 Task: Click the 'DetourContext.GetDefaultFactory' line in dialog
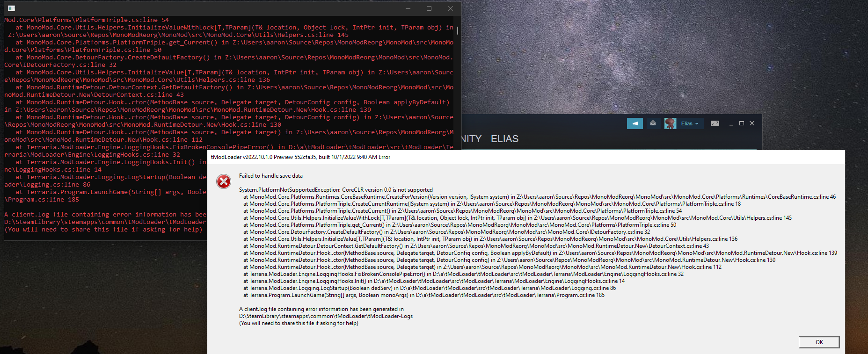click(x=476, y=246)
